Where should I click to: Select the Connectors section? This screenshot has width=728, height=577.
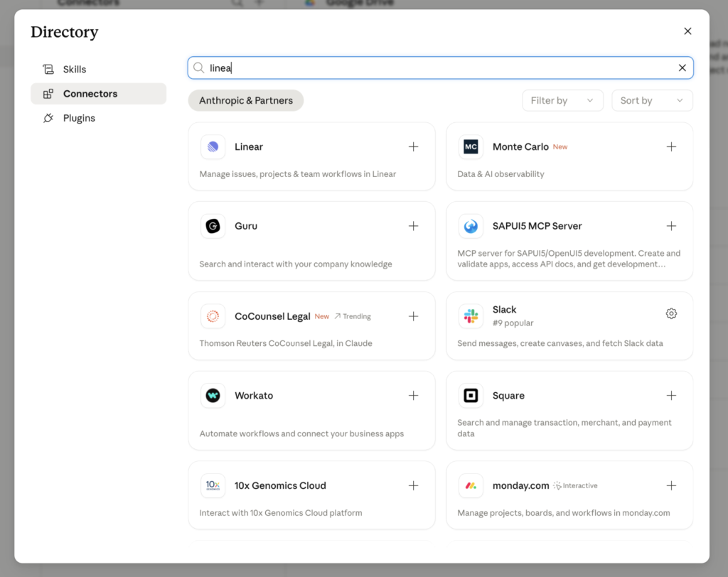pos(98,94)
